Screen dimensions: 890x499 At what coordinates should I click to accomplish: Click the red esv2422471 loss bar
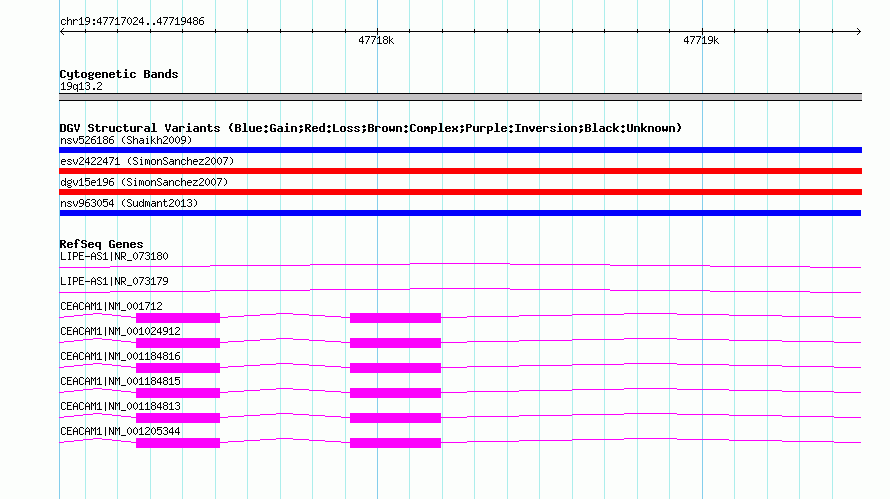click(x=460, y=171)
